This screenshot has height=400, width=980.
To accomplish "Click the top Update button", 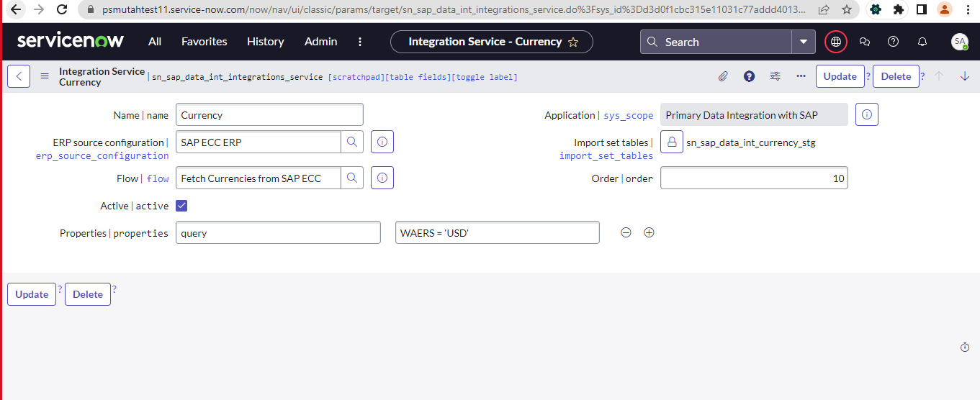I will (x=840, y=76).
